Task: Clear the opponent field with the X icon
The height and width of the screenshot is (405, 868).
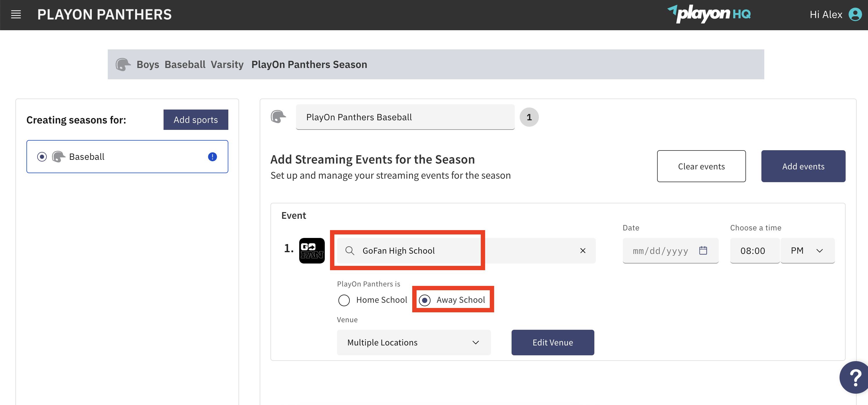Action: tap(583, 250)
